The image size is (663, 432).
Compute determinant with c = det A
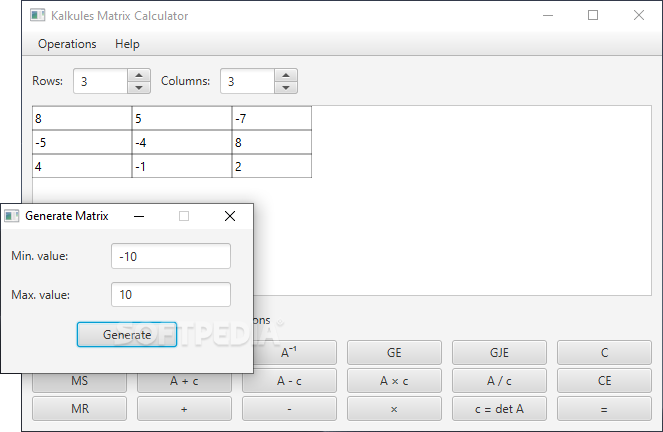[499, 409]
